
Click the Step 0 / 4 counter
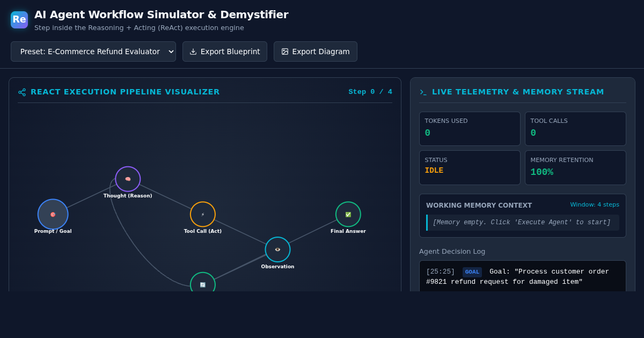pos(370,92)
